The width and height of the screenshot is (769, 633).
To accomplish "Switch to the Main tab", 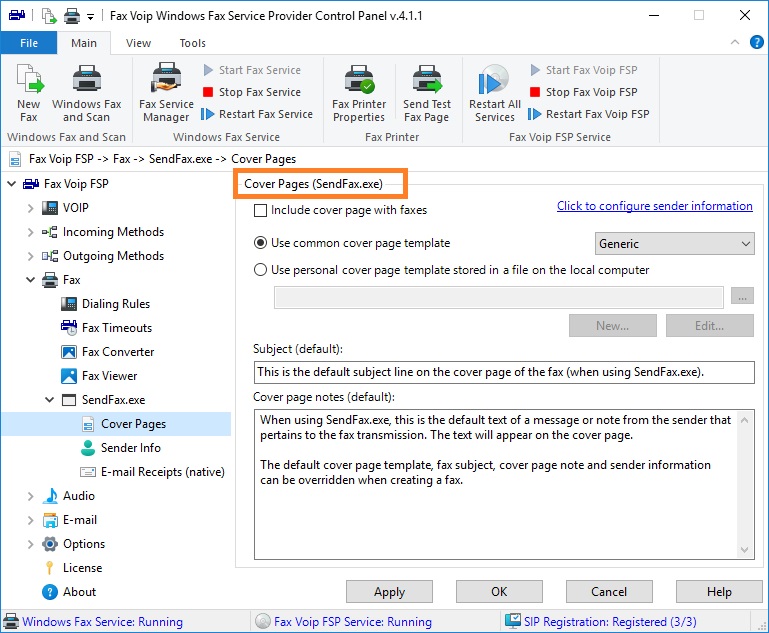I will pyautogui.click(x=84, y=43).
